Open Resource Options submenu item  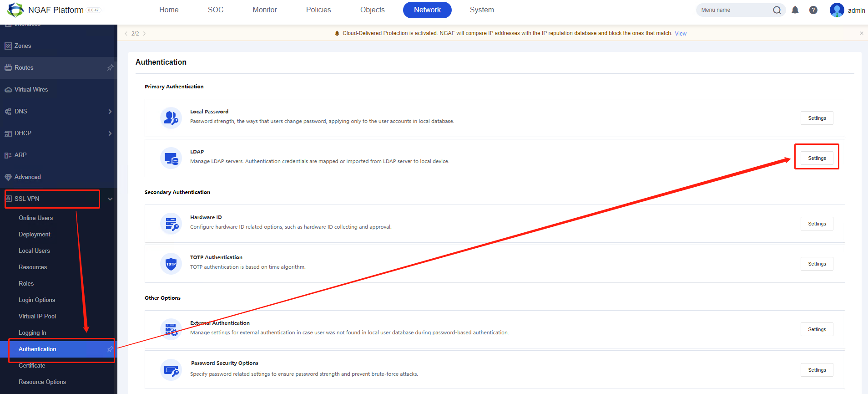pos(42,382)
